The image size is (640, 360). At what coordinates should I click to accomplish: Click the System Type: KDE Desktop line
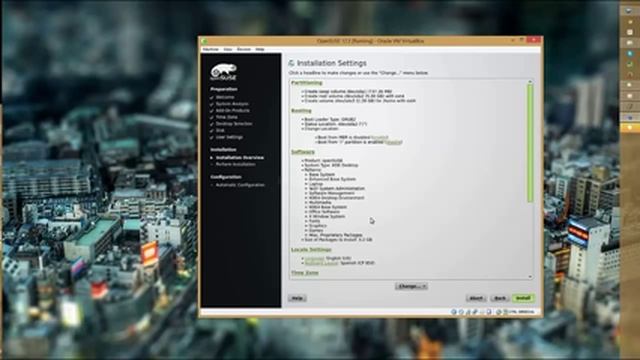coord(331,165)
